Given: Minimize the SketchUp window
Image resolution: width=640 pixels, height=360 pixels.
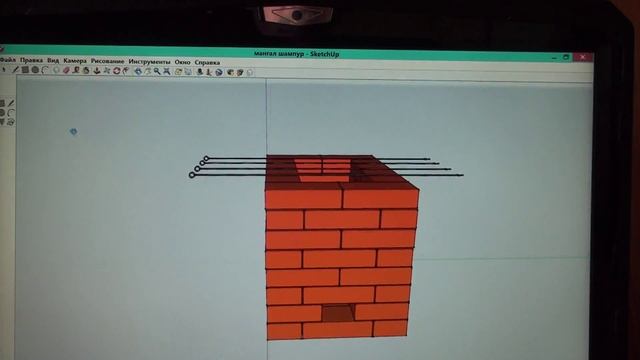Looking at the screenshot, I should tap(554, 57).
